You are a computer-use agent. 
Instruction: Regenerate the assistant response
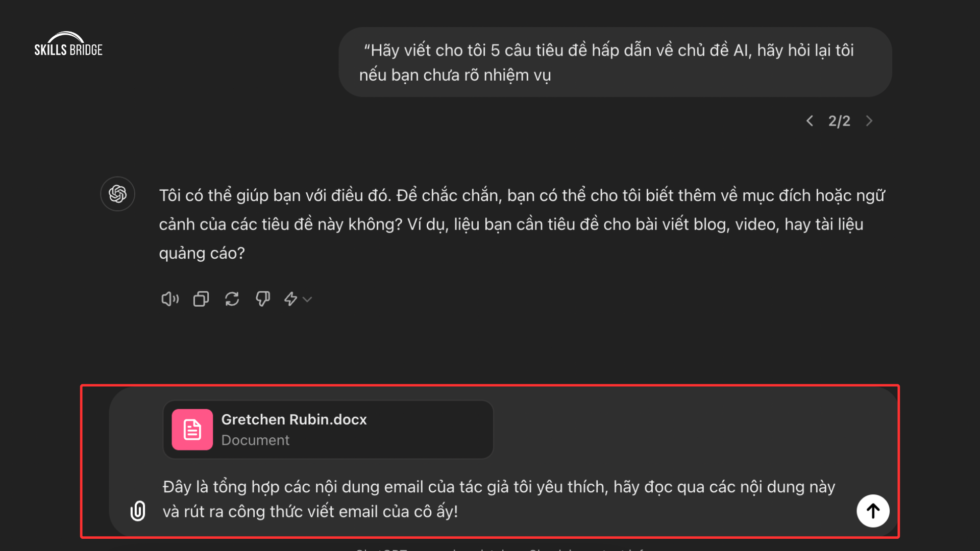[232, 299]
